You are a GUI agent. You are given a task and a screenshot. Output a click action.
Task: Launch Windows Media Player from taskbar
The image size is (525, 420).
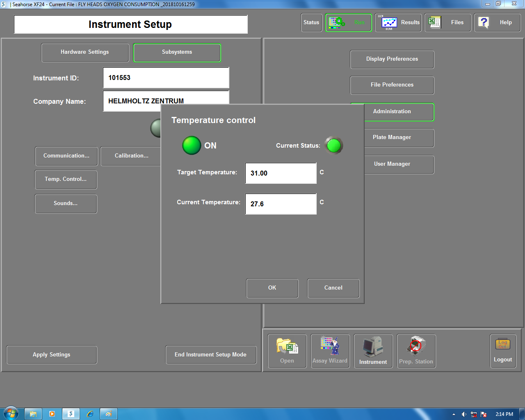[x=52, y=414]
